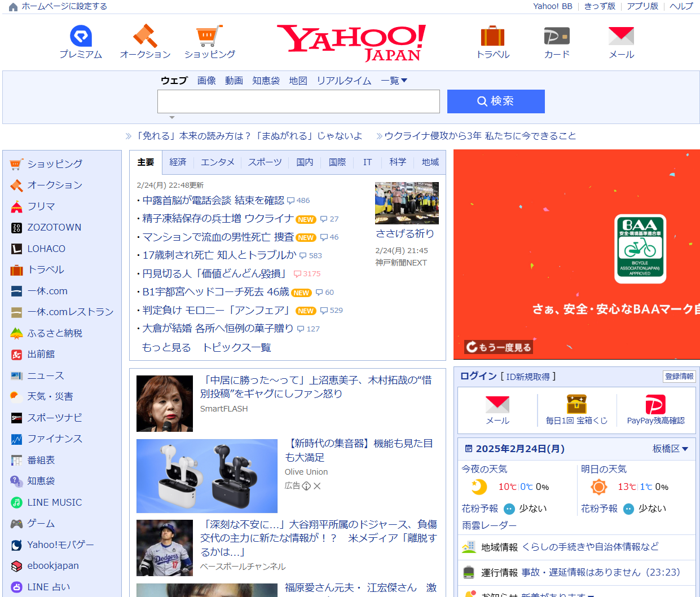Image resolution: width=700 pixels, height=597 pixels.
Task: Open headline 中露首脳が電話会談 結束を確認
Action: click(x=213, y=201)
